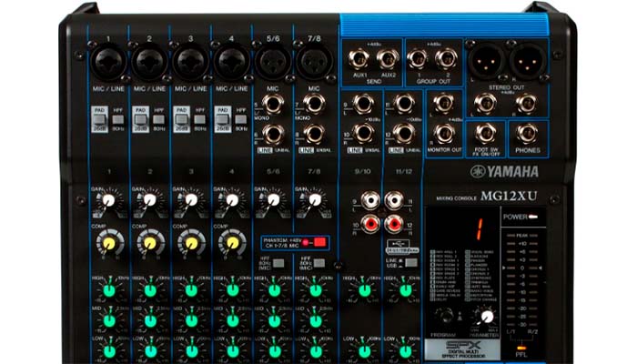This screenshot has width=637, height=364.
Task: Click line input 5 L/MONO jack
Action: (x=273, y=104)
